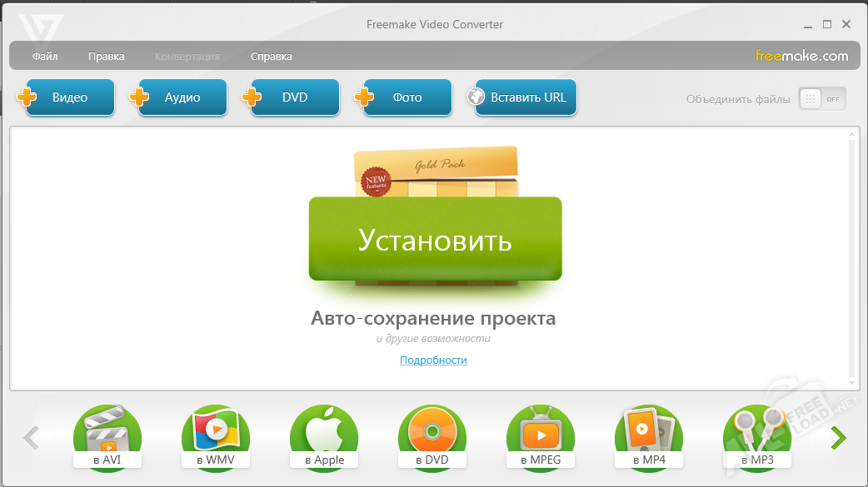Screen dimensions: 868x487
Task: Open the "Справка" help menu
Action: point(271,57)
